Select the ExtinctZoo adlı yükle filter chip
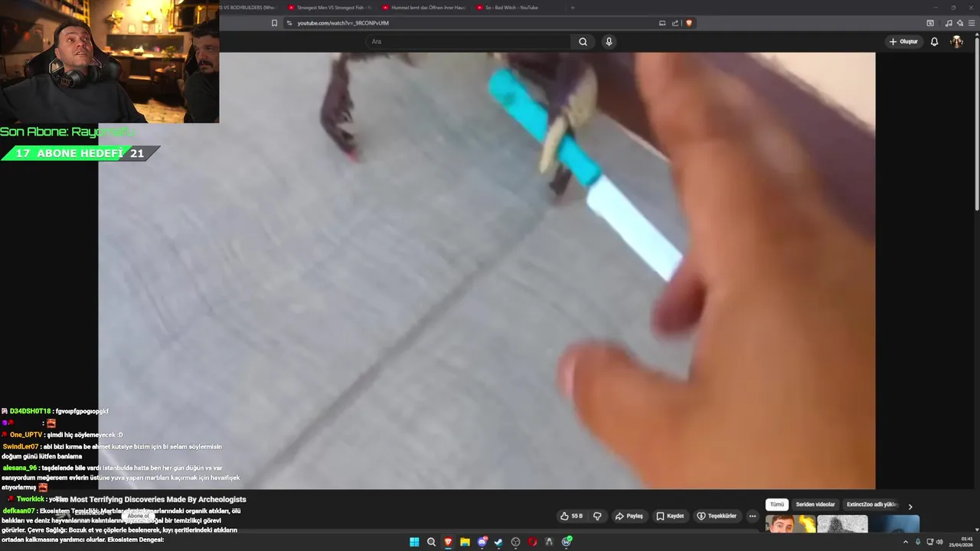This screenshot has width=980, height=551. click(x=871, y=505)
